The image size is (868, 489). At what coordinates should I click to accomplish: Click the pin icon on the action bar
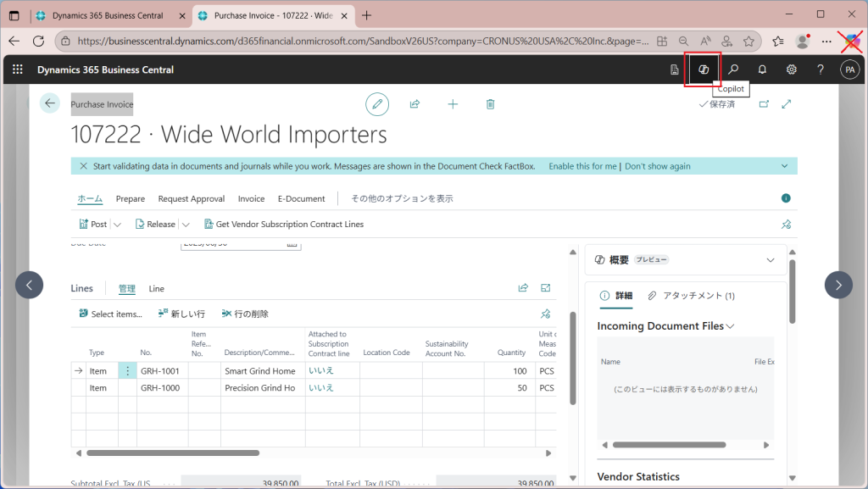click(786, 224)
